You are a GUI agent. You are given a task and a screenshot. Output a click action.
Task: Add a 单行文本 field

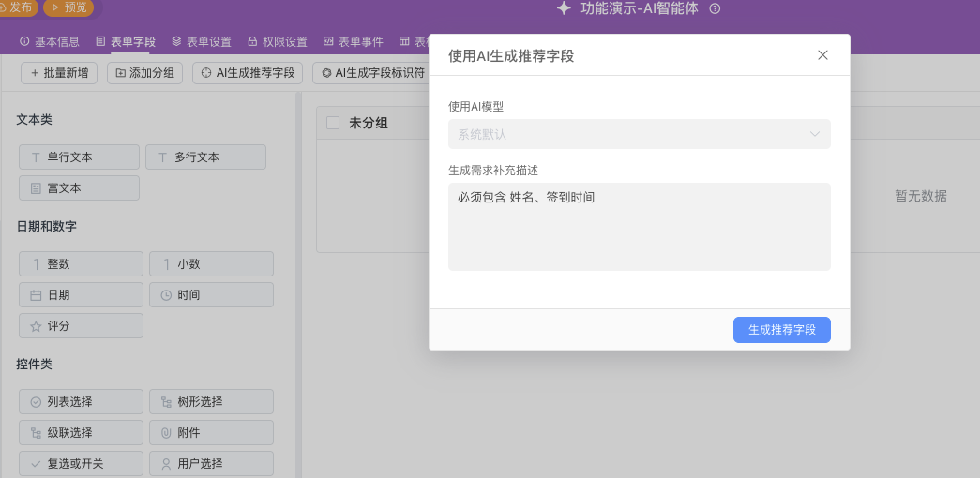80,157
